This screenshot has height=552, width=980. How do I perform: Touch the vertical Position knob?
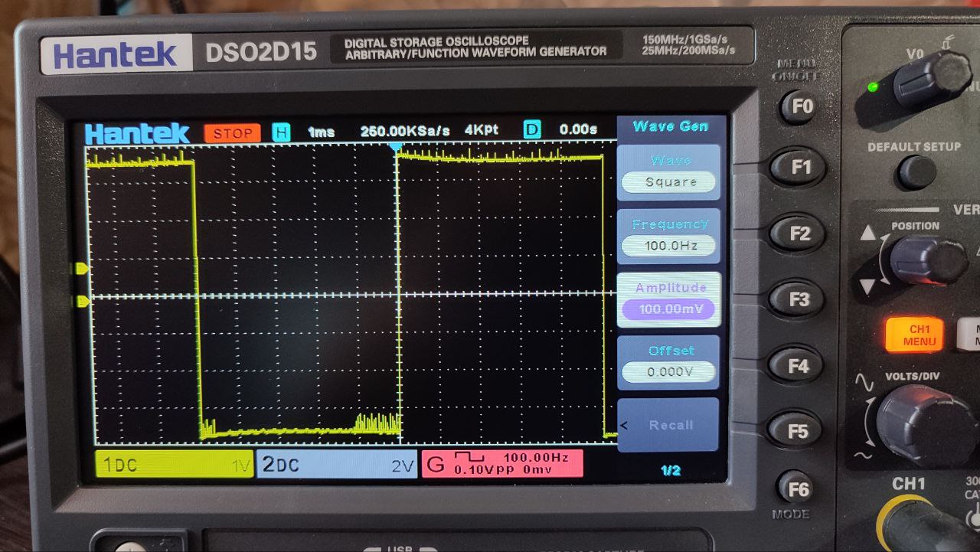tap(927, 260)
